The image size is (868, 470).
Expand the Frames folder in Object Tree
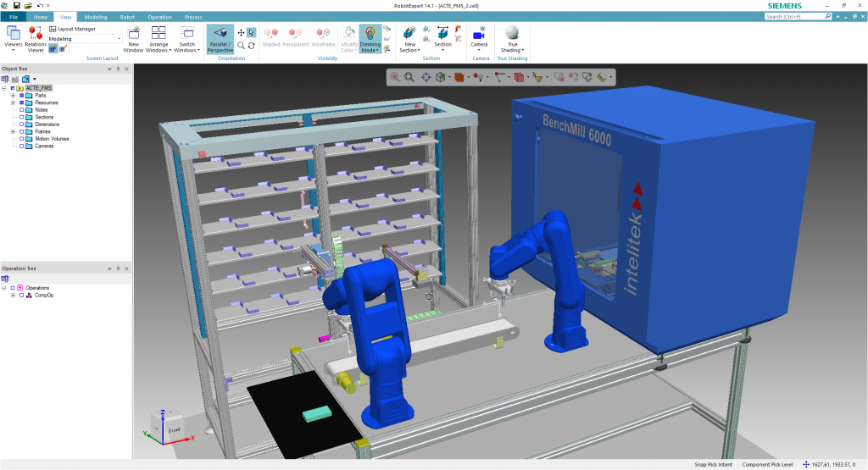(x=13, y=131)
